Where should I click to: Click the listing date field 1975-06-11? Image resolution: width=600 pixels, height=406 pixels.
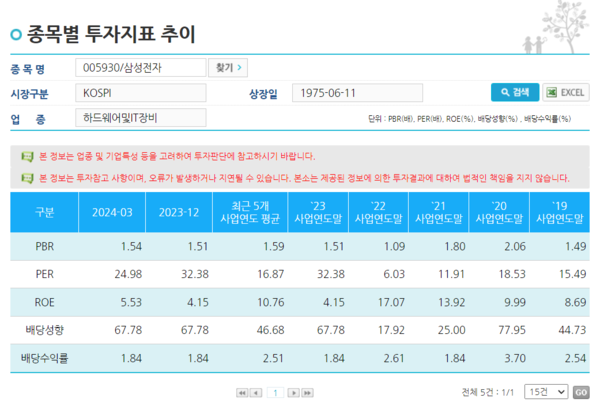coord(357,93)
